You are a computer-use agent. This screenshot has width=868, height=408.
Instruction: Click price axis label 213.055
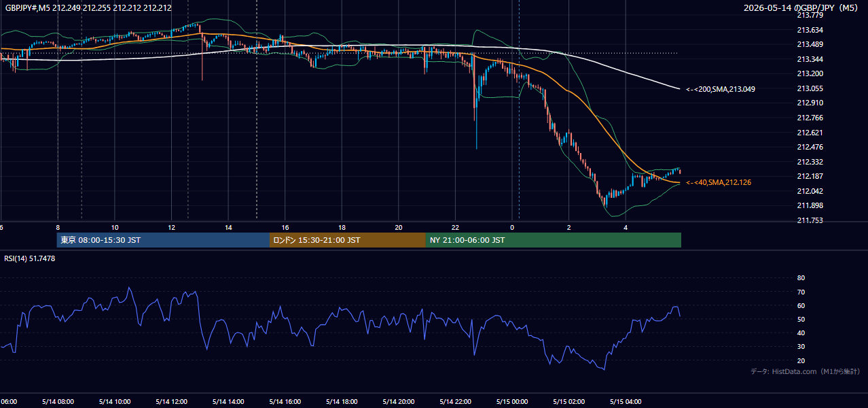click(810, 88)
